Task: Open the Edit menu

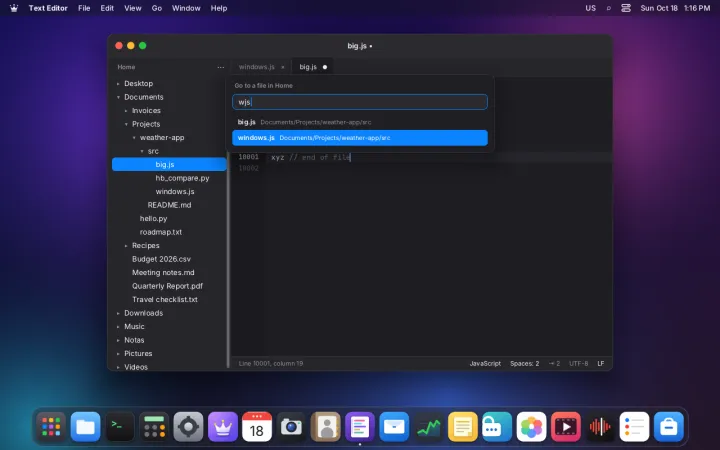Action: (107, 8)
